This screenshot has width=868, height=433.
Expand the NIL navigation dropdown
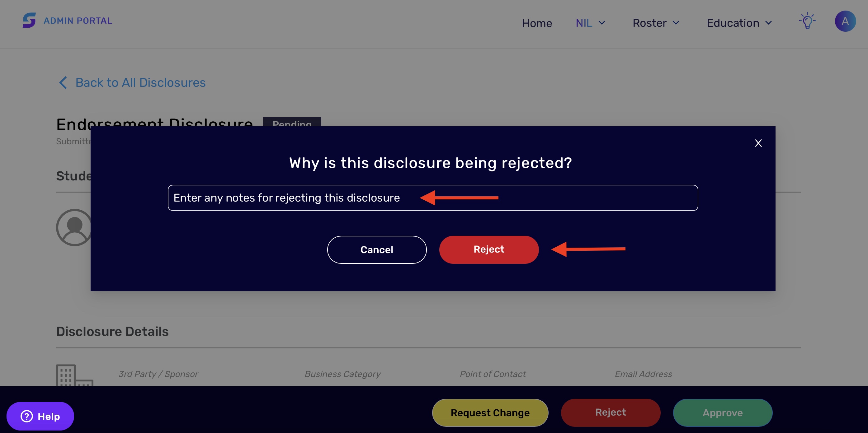(x=590, y=23)
